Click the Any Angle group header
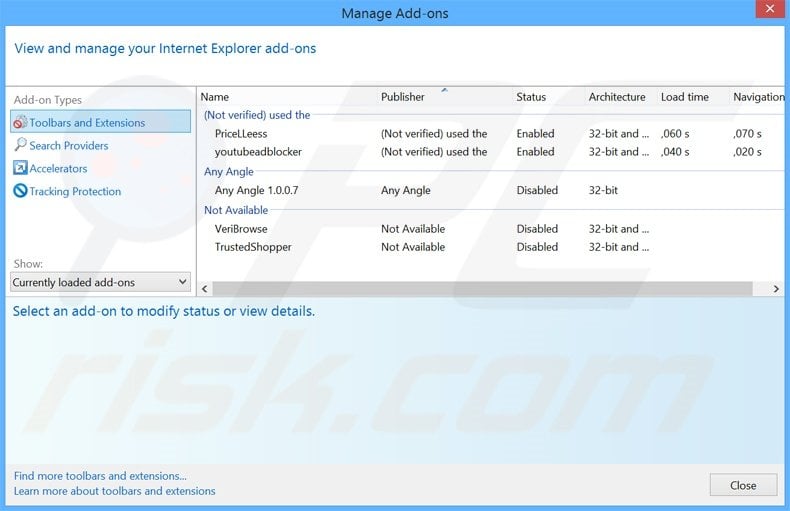790x511 pixels. coord(229,172)
